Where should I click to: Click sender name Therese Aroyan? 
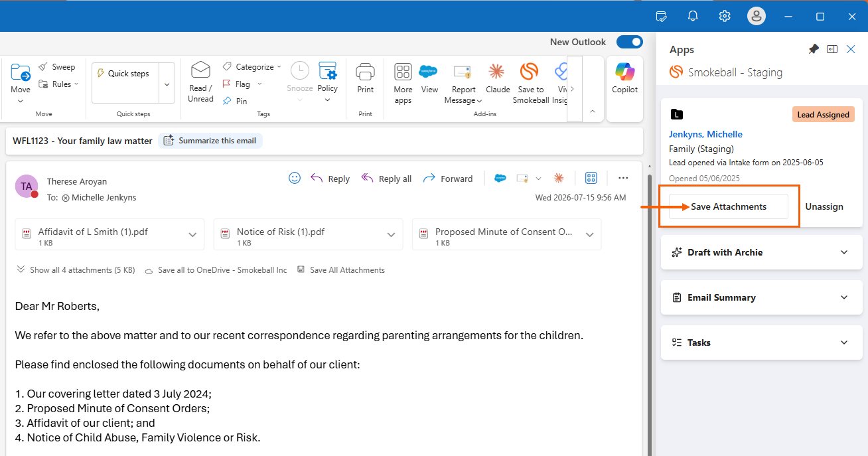click(77, 181)
